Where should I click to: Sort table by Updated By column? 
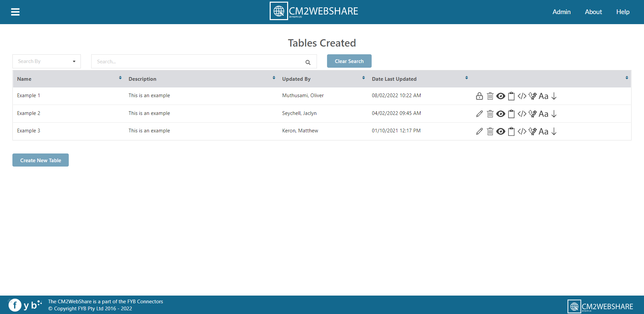pyautogui.click(x=364, y=78)
